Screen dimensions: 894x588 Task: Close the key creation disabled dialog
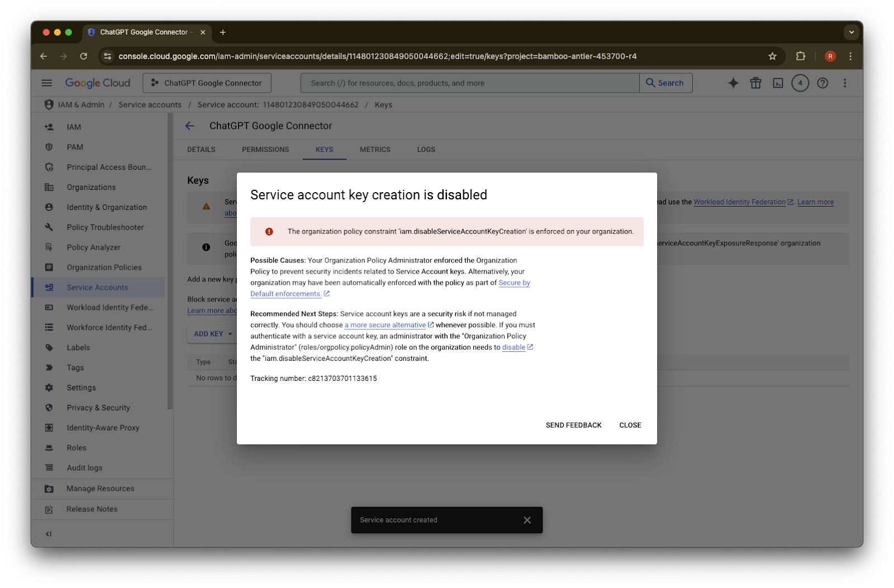click(x=630, y=426)
